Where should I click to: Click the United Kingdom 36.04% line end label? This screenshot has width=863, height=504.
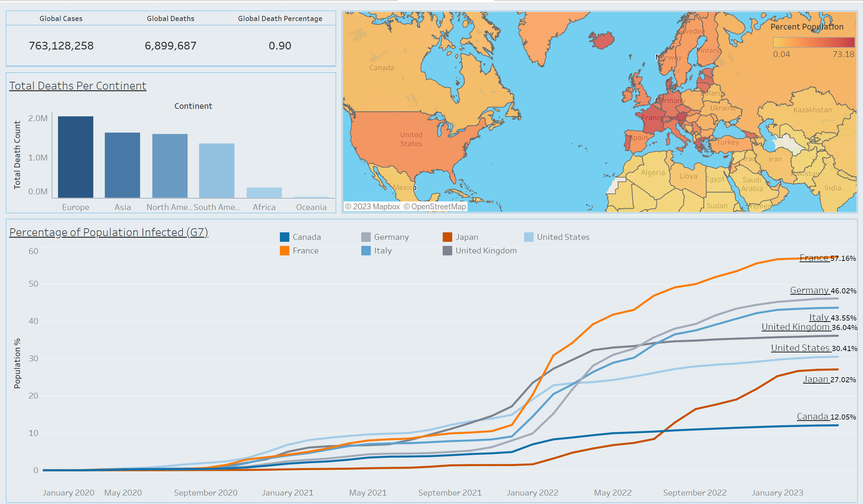(x=809, y=327)
